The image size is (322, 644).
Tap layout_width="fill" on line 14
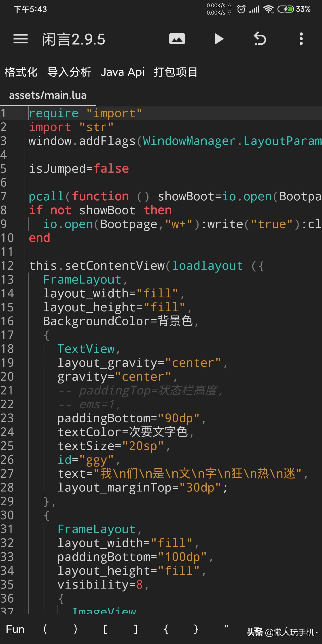coord(114,294)
